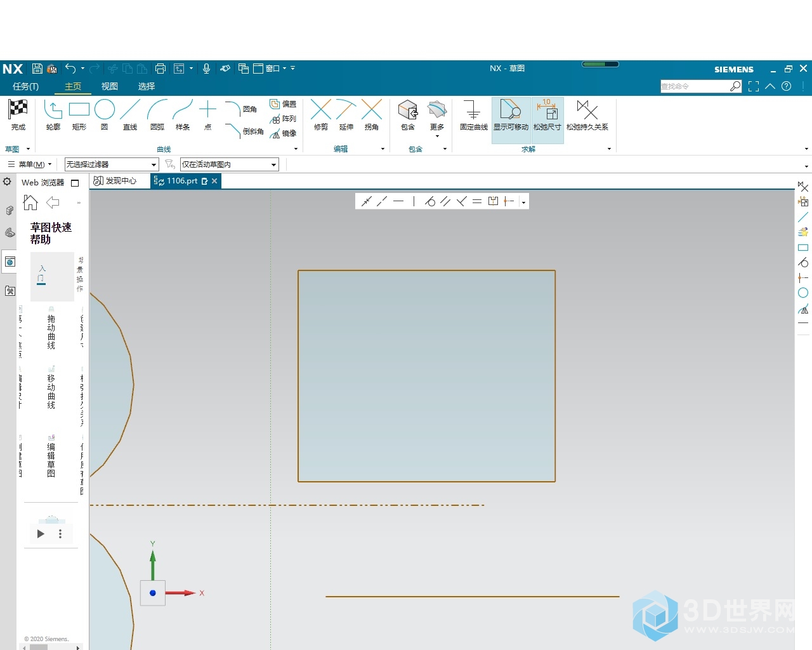The height and width of the screenshot is (650, 812).
Task: Click the Back arrow in Web browser panel
Action: pyautogui.click(x=53, y=202)
